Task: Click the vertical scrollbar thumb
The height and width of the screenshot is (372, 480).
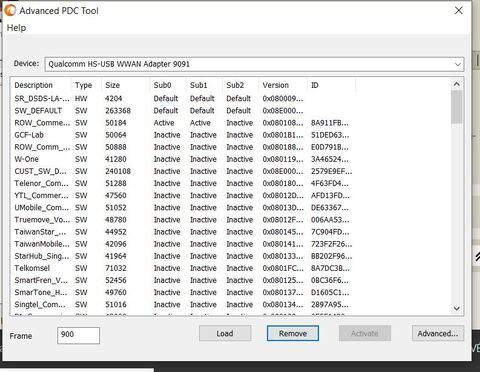Action: click(x=457, y=107)
